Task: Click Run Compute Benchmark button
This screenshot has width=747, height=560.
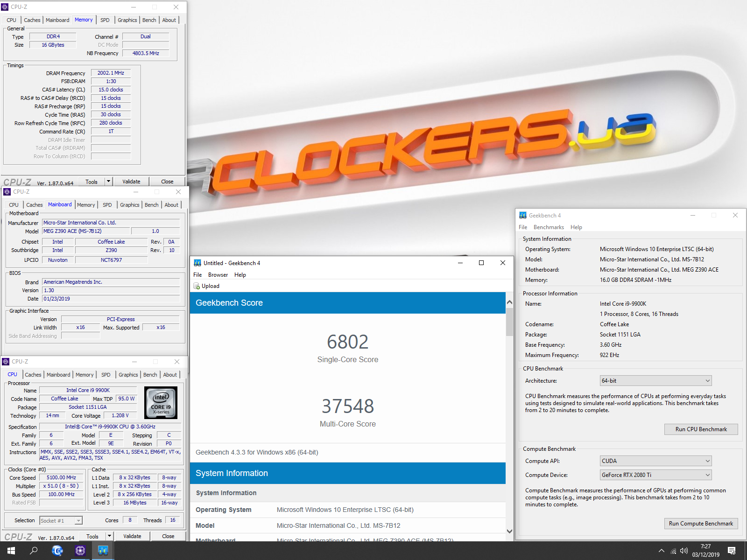Action: pyautogui.click(x=701, y=524)
